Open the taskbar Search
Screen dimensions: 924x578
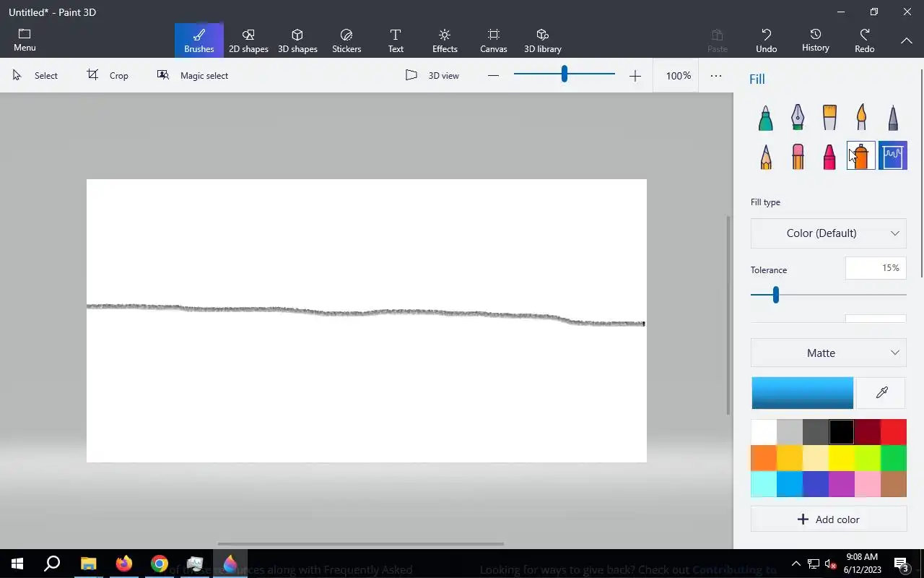52,564
